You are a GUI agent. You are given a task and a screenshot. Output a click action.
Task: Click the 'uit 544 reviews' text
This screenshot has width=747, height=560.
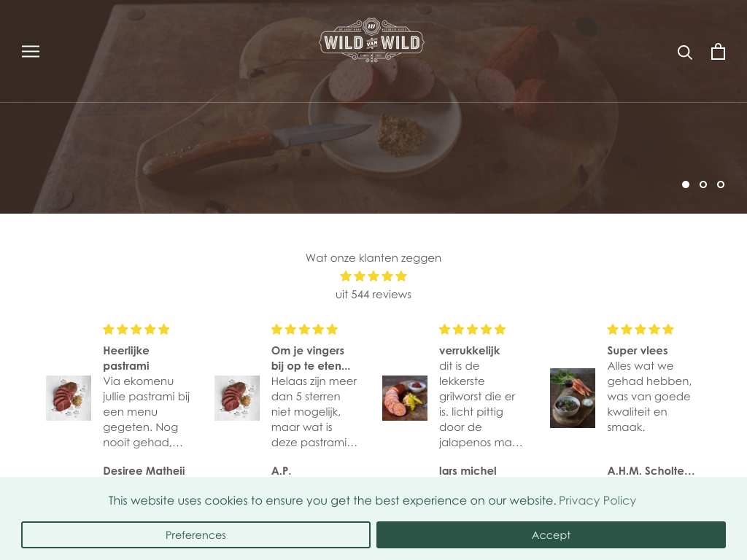[x=373, y=295]
